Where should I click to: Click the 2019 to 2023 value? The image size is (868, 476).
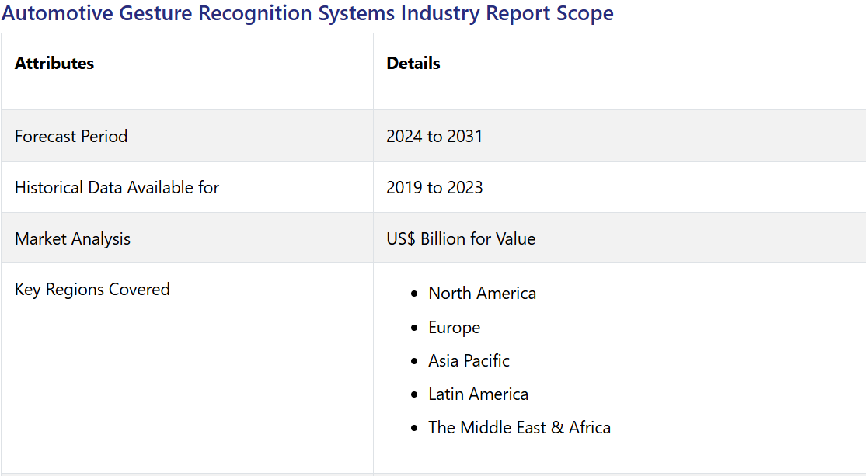[x=434, y=188]
